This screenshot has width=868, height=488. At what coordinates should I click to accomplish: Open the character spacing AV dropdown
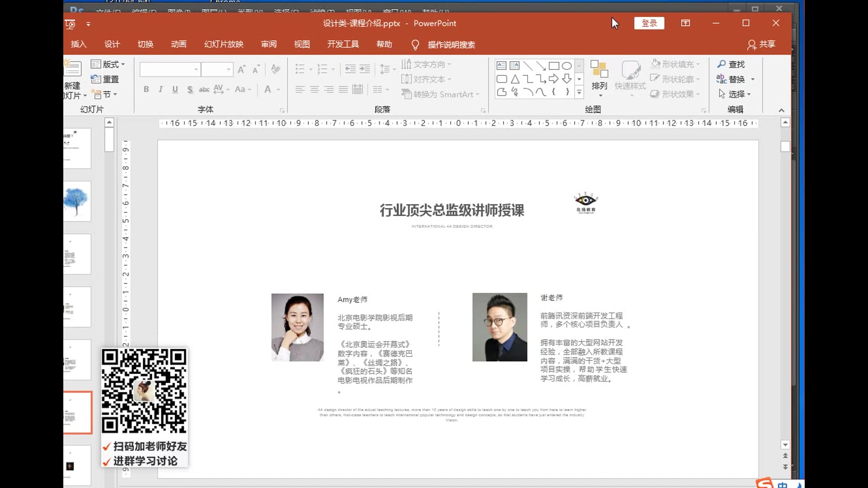pyautogui.click(x=222, y=89)
